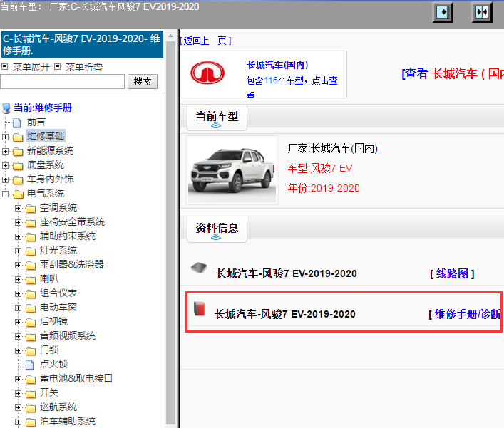Click the single-arrow panel toggle icon at top right
The image size is (504, 428).
click(x=443, y=13)
